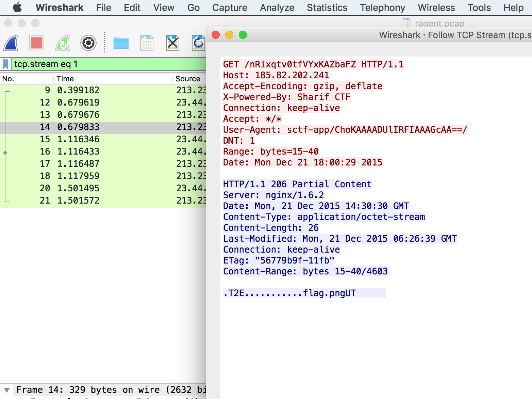The height and width of the screenshot is (399, 532).
Task: Select packet 12 at time 0.679619
Action: click(x=103, y=102)
